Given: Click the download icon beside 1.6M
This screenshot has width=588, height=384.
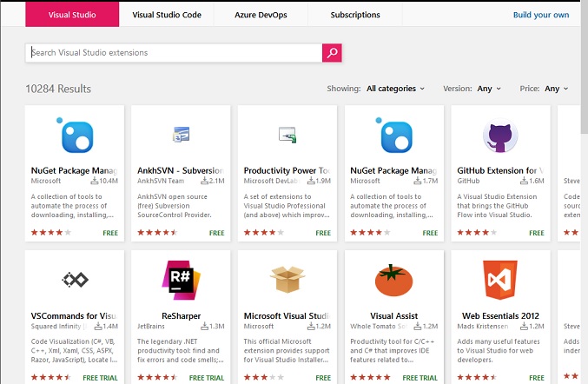Looking at the screenshot, I should (x=524, y=181).
